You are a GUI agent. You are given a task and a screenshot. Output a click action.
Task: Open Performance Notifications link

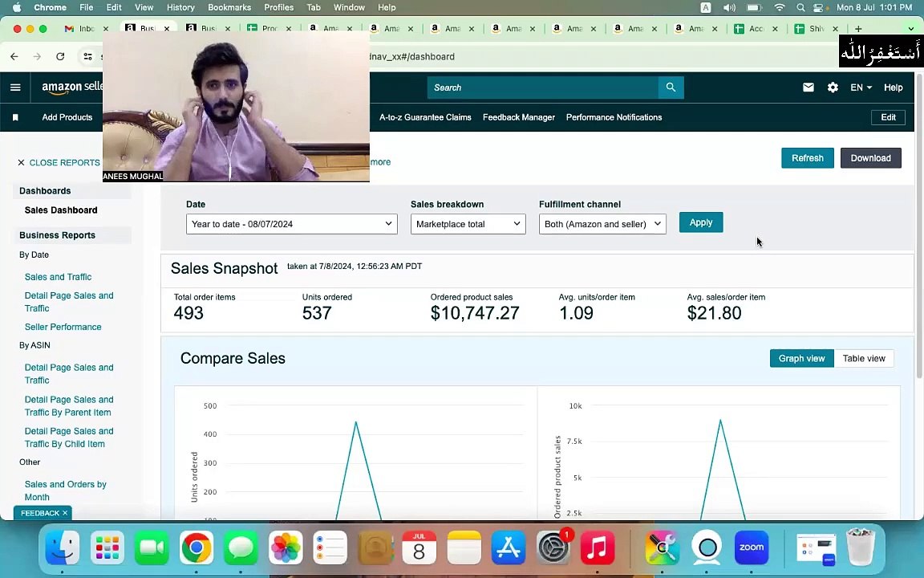point(614,117)
